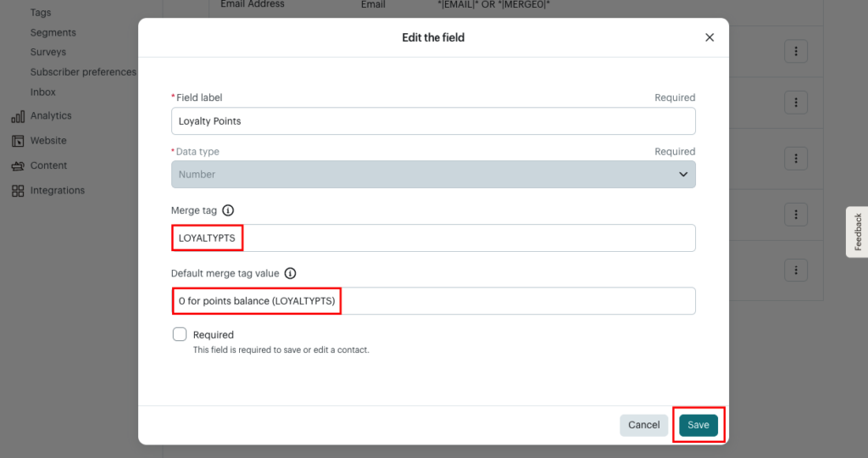The image size is (868, 458).
Task: Select Subscriber preferences in sidebar
Action: [x=83, y=72]
